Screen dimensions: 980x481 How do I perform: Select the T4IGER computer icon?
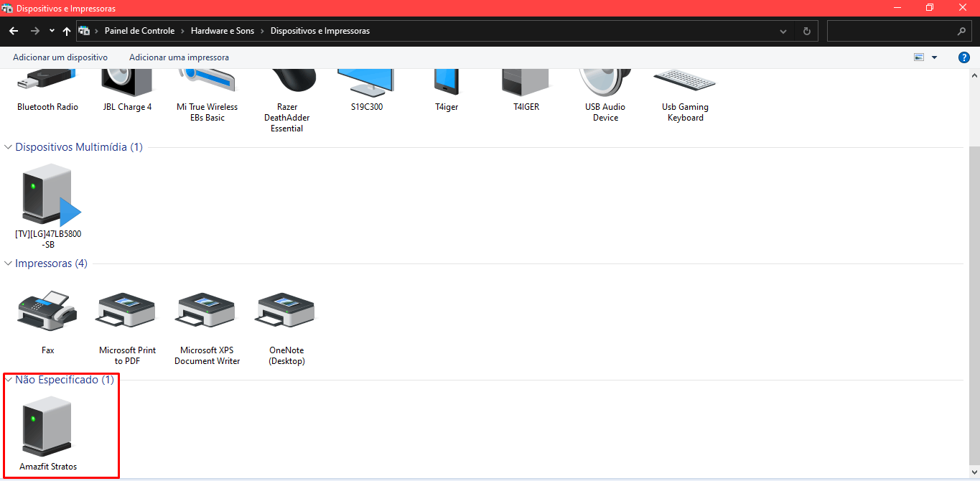pyautogui.click(x=526, y=81)
